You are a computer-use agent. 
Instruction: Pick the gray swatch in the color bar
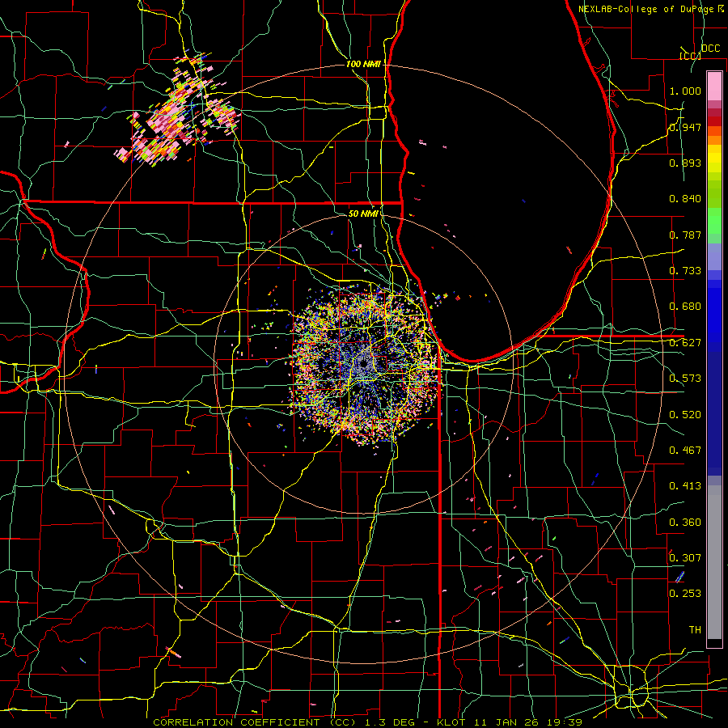click(x=714, y=562)
